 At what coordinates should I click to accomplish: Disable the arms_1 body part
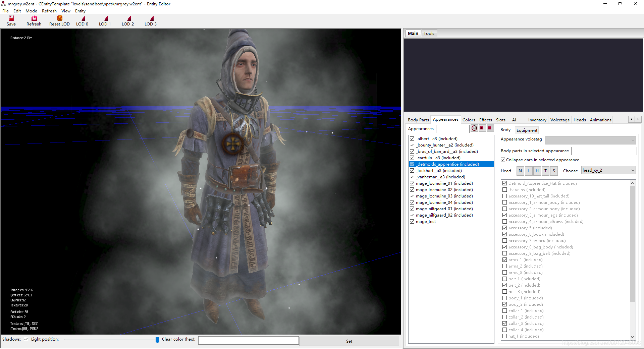[x=505, y=259]
